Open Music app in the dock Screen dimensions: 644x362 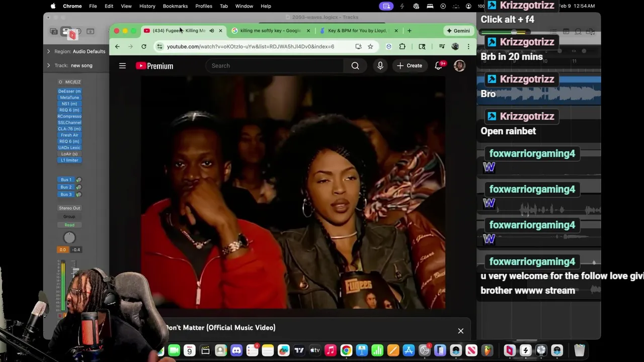pos(331,350)
